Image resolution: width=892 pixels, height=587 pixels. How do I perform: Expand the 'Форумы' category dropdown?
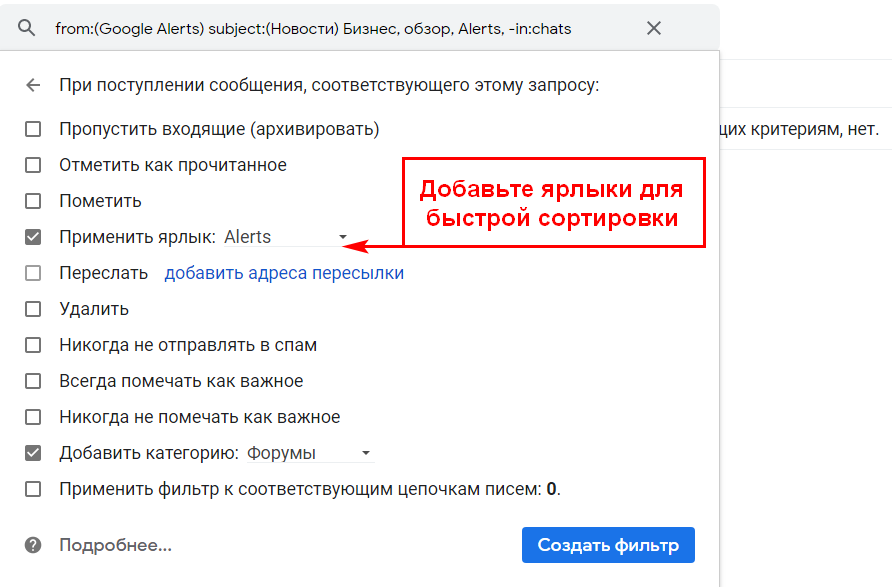click(310, 453)
